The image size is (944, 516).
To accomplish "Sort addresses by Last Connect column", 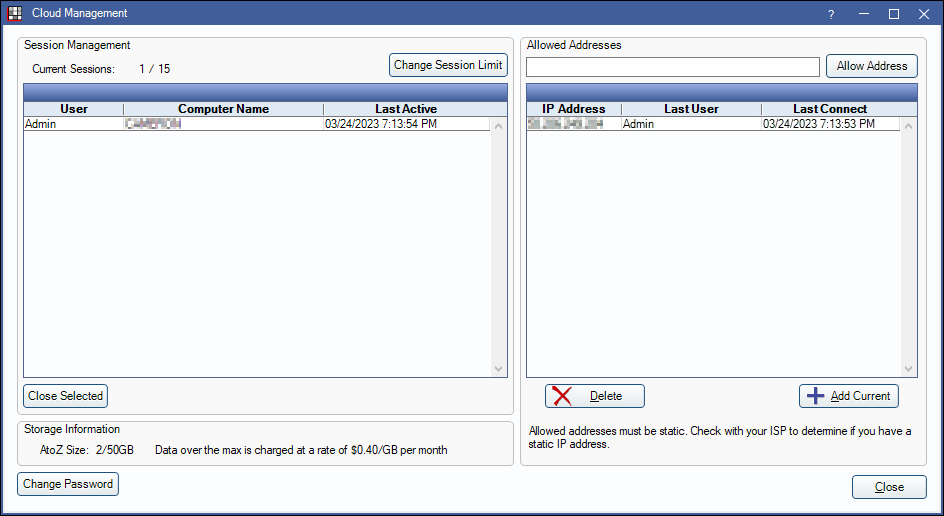I will point(830,109).
